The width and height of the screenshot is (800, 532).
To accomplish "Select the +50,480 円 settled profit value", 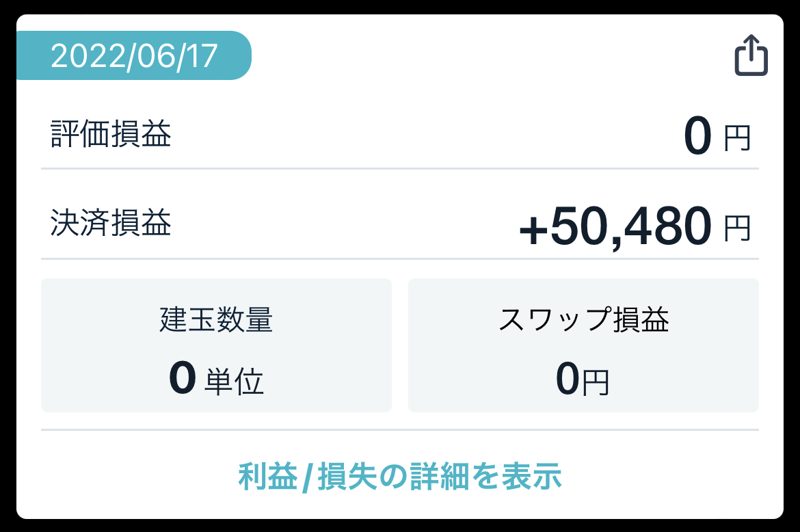I will (x=635, y=226).
